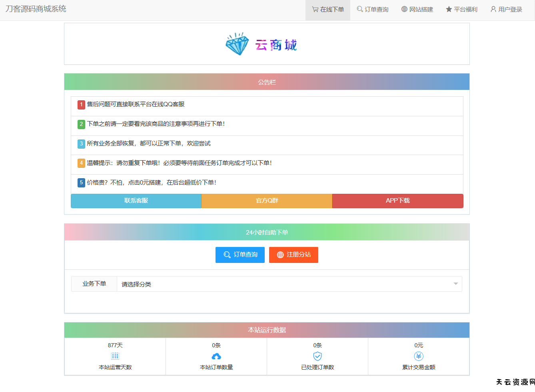Click the diamond logo of 云商城
535x392 pixels.
(237, 44)
